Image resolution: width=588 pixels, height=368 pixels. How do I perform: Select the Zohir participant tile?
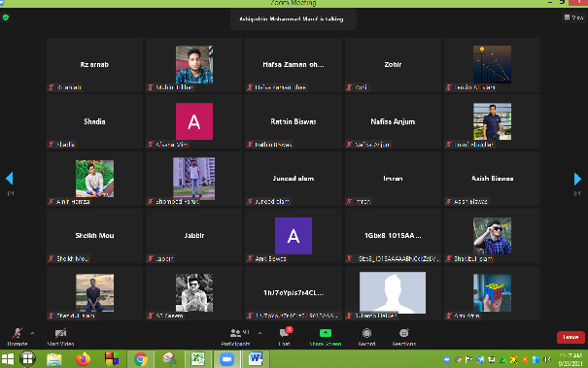click(x=393, y=65)
